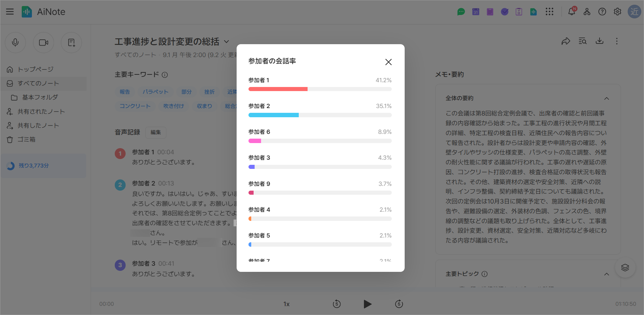Click the video recording camera icon
Image resolution: width=644 pixels, height=315 pixels.
(x=43, y=42)
